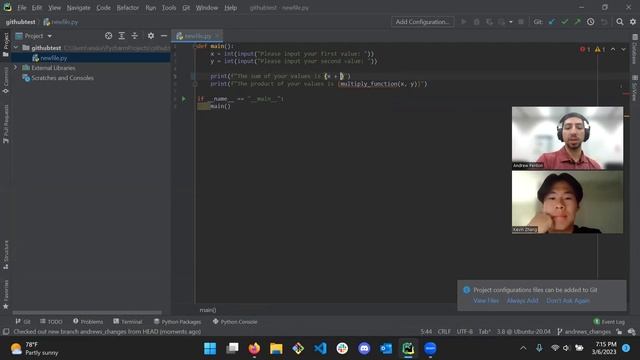Open the Navigate menu
This screenshot has height=360, width=640.
point(78,8)
